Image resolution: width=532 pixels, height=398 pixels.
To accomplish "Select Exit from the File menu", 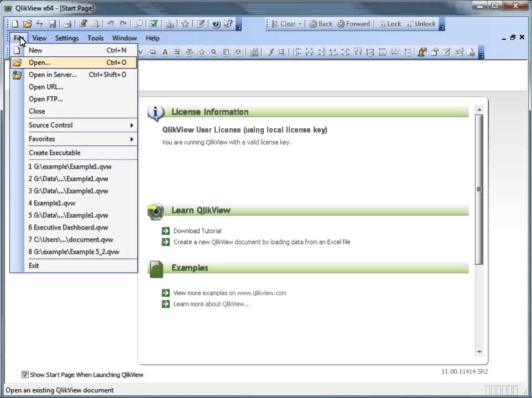I will pyautogui.click(x=74, y=265).
